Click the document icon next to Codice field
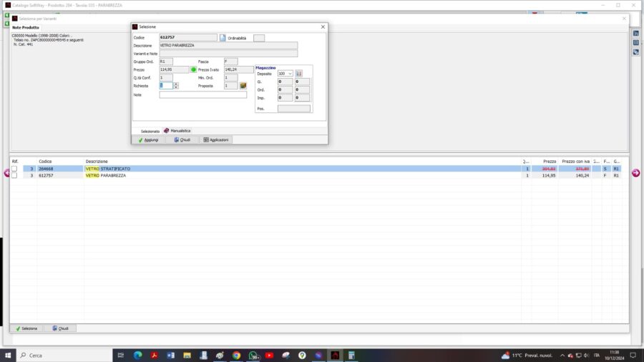The width and height of the screenshot is (644, 362). tap(223, 38)
